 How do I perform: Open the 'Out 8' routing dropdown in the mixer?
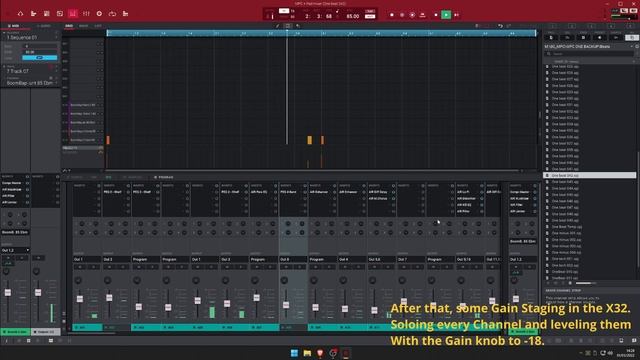(x=293, y=259)
